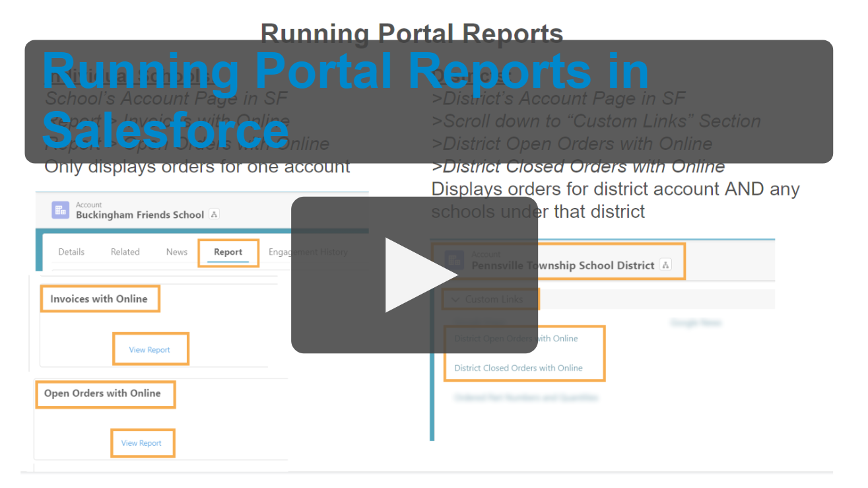Click View Report under Open Orders with Online

tap(141, 443)
